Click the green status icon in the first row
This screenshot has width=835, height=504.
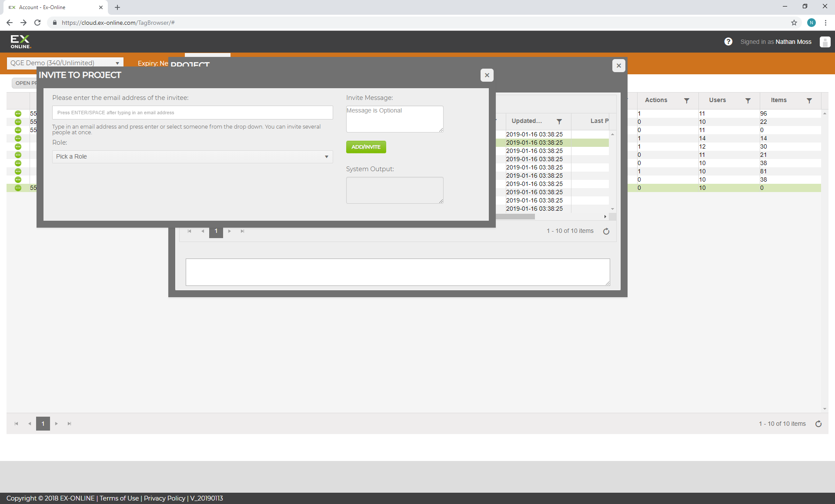pos(18,113)
